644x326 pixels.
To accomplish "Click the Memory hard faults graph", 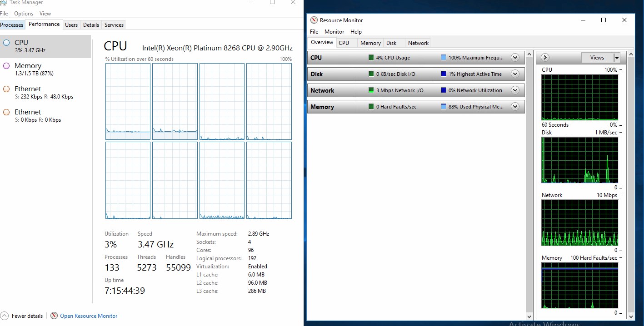I will tap(579, 286).
